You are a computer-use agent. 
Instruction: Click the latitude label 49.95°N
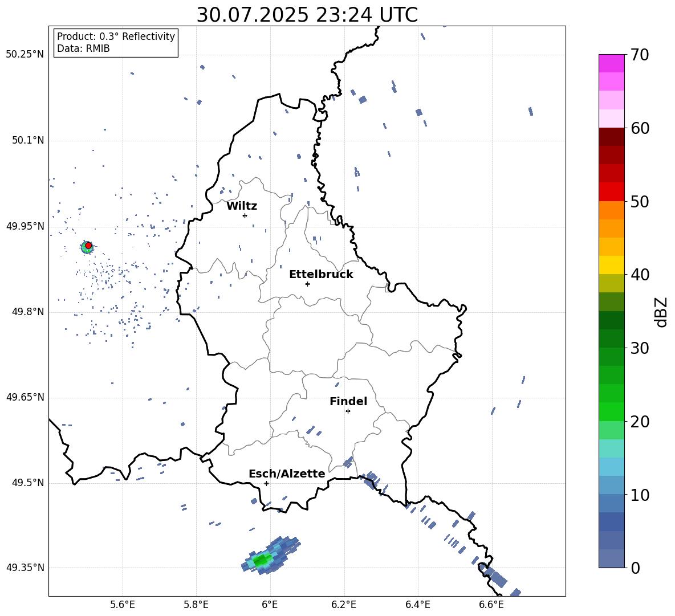(25, 226)
